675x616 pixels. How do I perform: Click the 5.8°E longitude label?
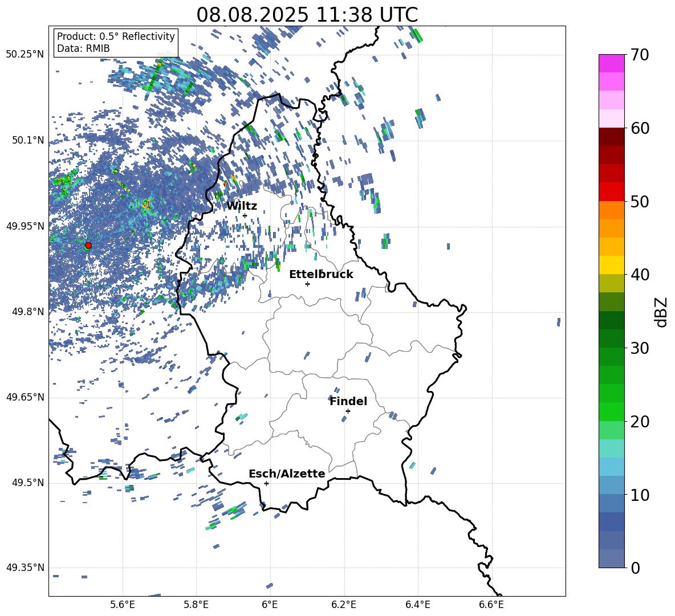click(196, 605)
